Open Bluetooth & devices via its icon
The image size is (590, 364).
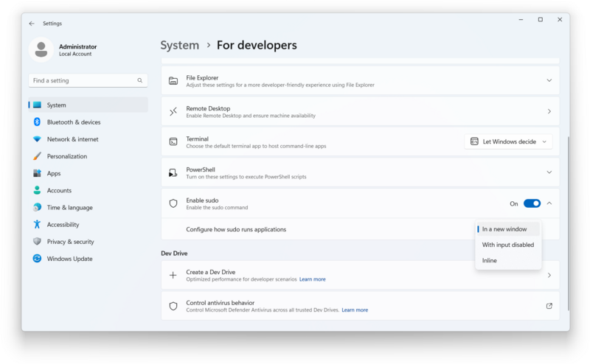coord(37,122)
